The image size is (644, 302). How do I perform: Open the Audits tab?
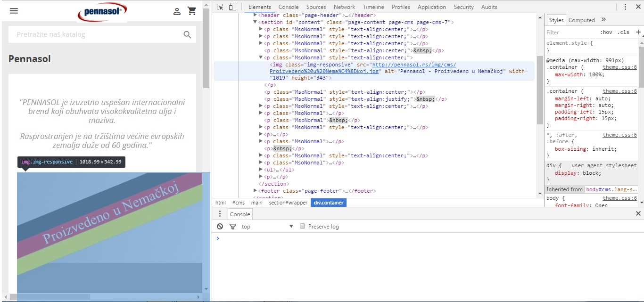[489, 7]
